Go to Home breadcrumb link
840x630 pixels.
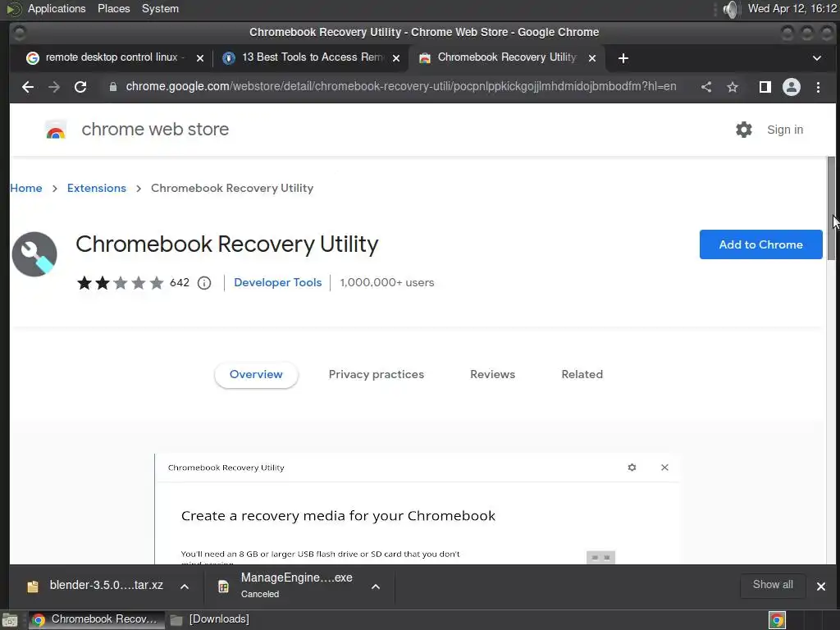point(25,188)
